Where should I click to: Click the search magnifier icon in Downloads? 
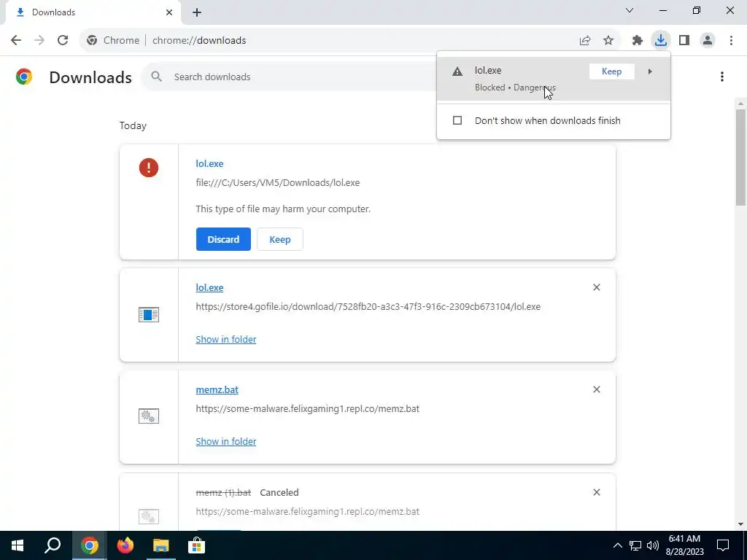tap(156, 76)
